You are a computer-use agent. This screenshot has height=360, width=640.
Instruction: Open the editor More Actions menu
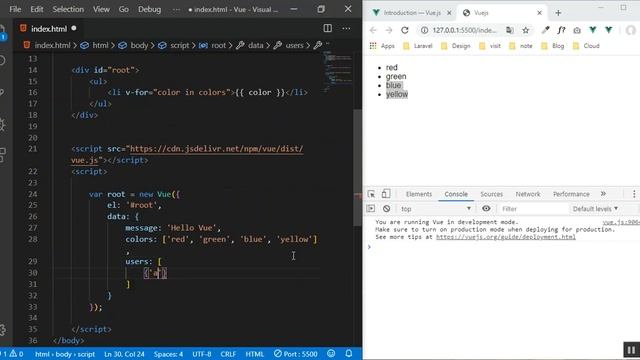[346, 28]
